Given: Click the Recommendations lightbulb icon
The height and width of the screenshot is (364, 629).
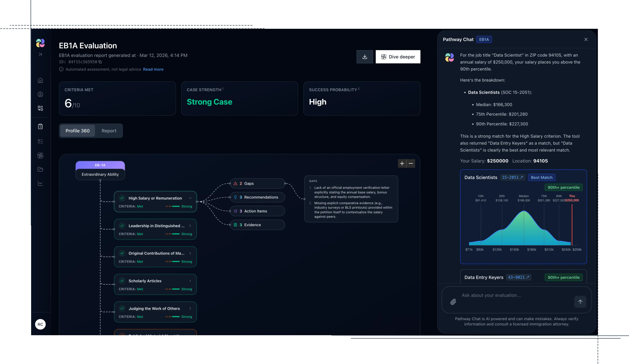Looking at the screenshot, I should pyautogui.click(x=235, y=197).
